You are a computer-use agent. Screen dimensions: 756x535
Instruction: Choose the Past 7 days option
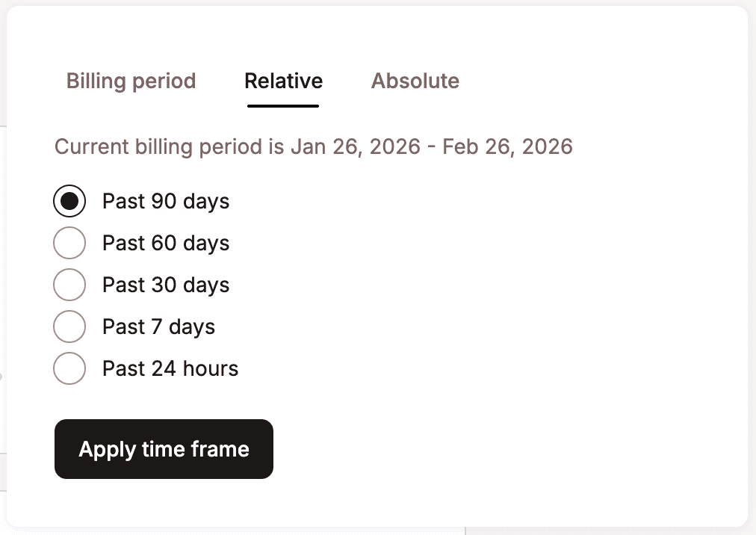(x=69, y=327)
